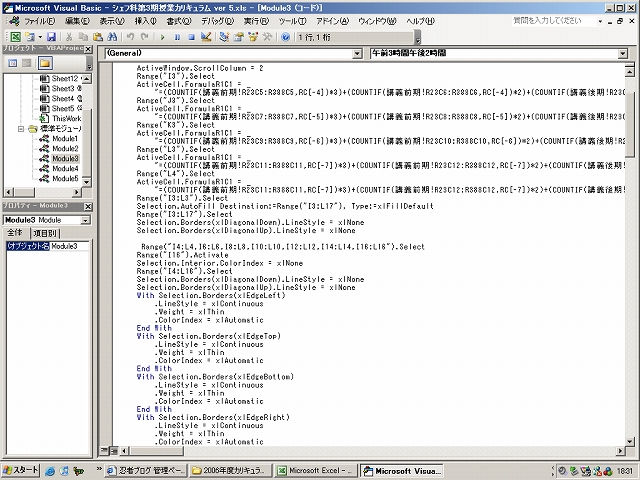Open the Module3 Module properties dropdown
This screenshot has height=480, width=640.
click(x=85, y=220)
